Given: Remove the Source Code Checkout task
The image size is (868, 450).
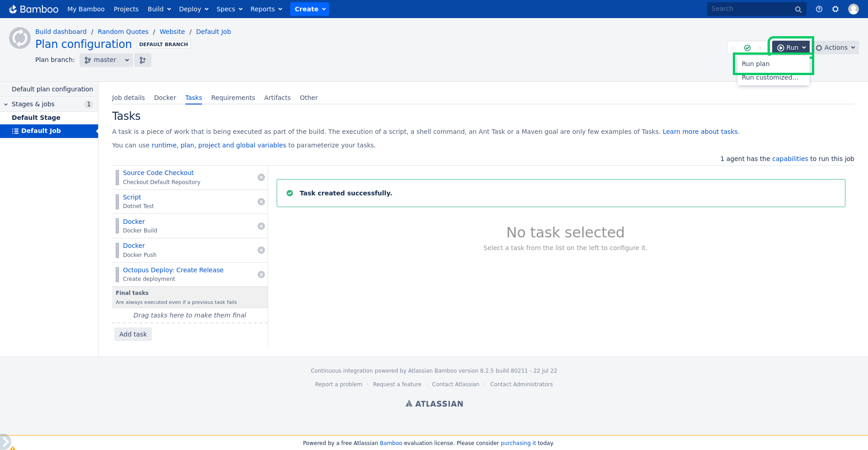Looking at the screenshot, I should click(261, 177).
